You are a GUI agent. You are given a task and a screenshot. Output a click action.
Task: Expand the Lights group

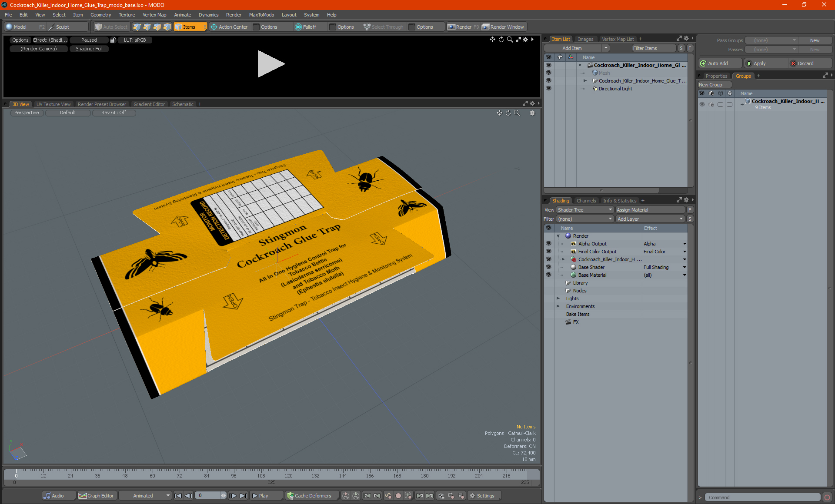click(558, 298)
